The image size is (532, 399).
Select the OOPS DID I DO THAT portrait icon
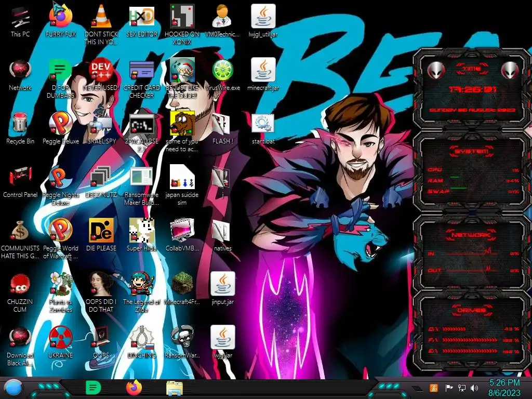click(101, 284)
